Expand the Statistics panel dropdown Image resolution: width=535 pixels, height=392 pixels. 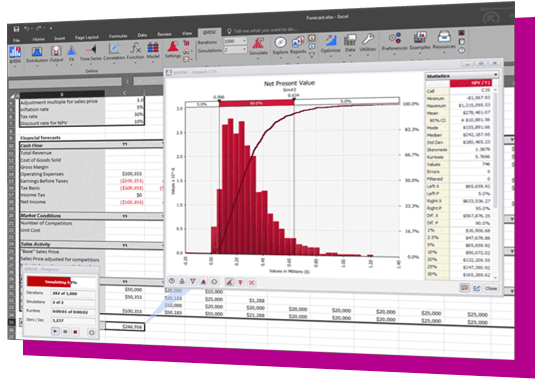(x=495, y=74)
